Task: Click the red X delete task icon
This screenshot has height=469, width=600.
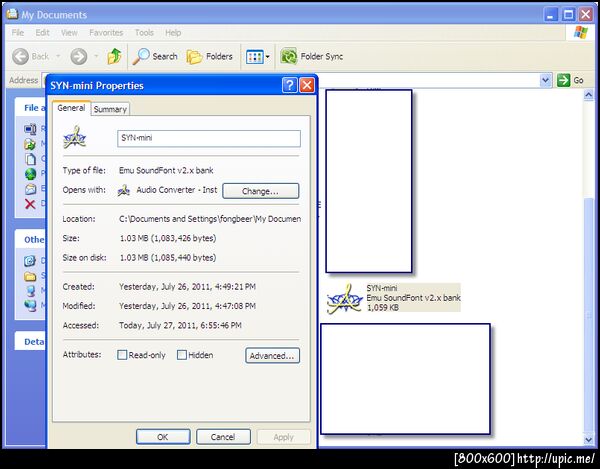Action: point(30,204)
